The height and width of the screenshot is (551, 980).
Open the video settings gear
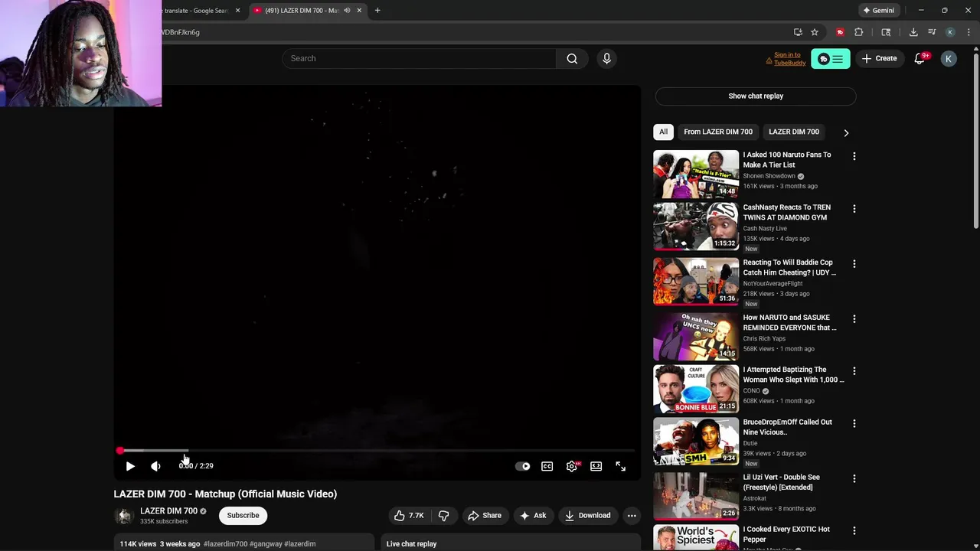pyautogui.click(x=572, y=466)
